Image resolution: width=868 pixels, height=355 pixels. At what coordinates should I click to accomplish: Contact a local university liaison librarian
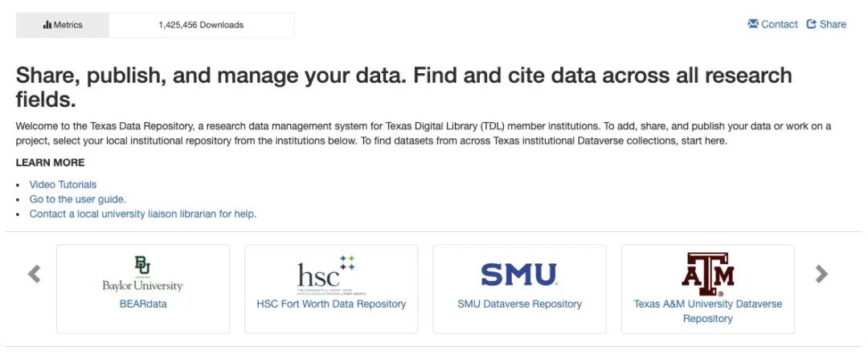pos(143,214)
